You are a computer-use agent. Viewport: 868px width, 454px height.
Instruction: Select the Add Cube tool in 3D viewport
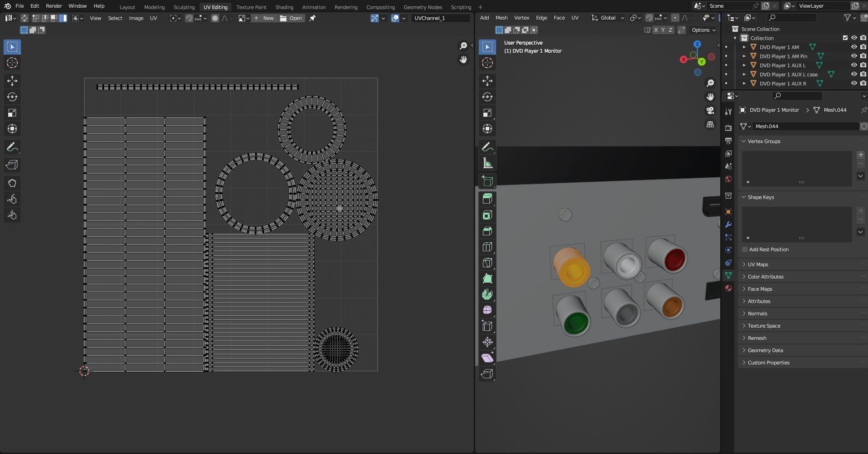click(x=487, y=181)
